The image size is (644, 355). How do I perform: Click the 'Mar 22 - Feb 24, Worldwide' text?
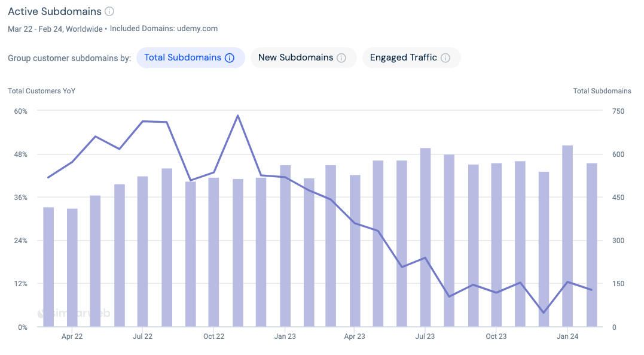pos(55,29)
